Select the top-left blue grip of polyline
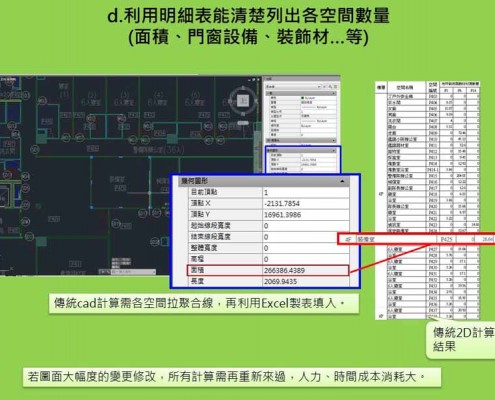 click(91, 157)
